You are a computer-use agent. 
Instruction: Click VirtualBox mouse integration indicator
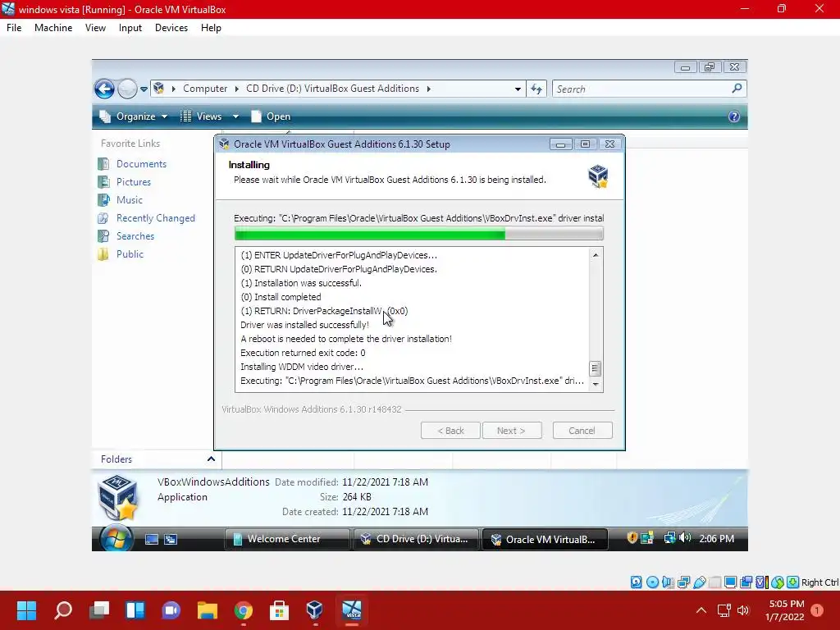tap(778, 582)
